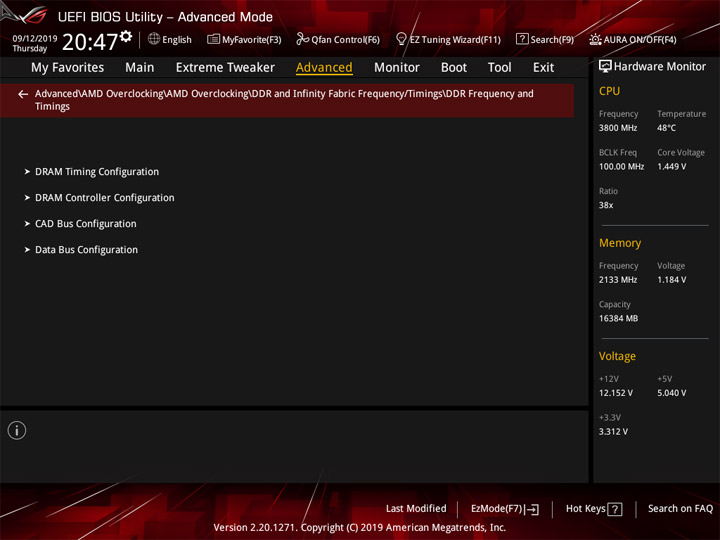Click the 09/12/2019 date

tap(35, 38)
